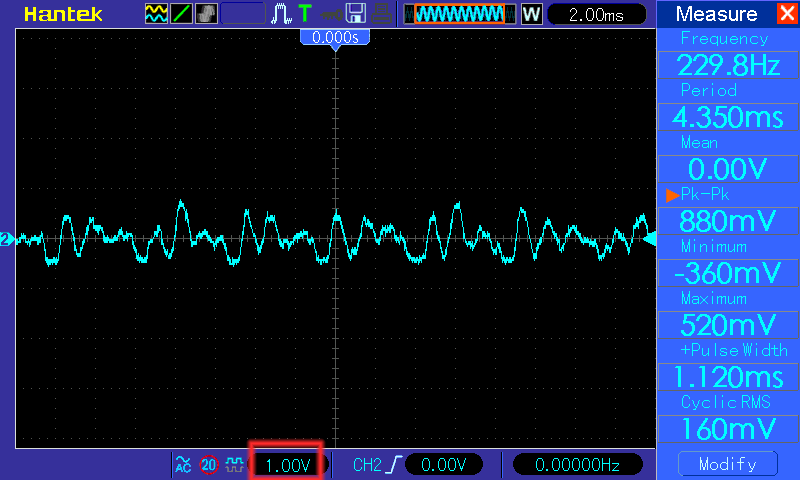Click the green diagonal line icon
Image resolution: width=800 pixels, height=480 pixels.
tap(181, 14)
